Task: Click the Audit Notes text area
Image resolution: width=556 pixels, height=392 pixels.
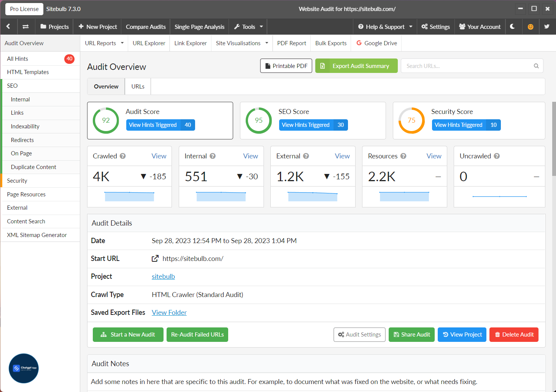Action: (316, 381)
